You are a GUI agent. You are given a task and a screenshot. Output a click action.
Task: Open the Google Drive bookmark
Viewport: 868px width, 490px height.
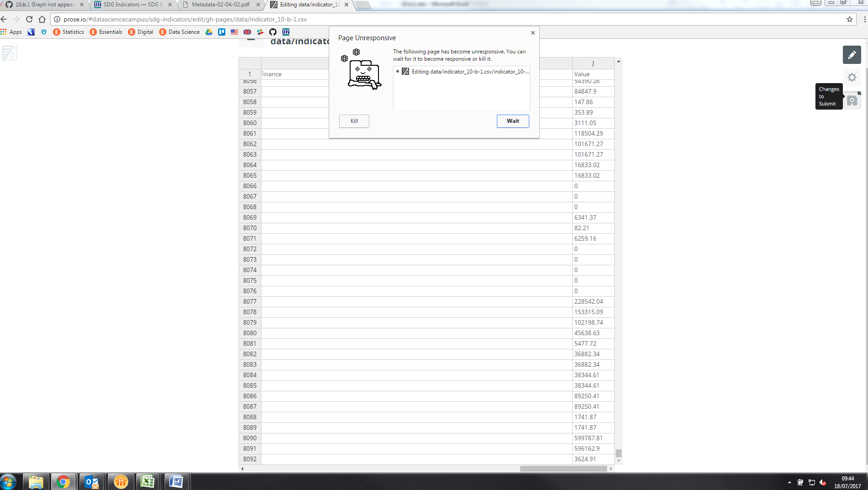pos(209,32)
